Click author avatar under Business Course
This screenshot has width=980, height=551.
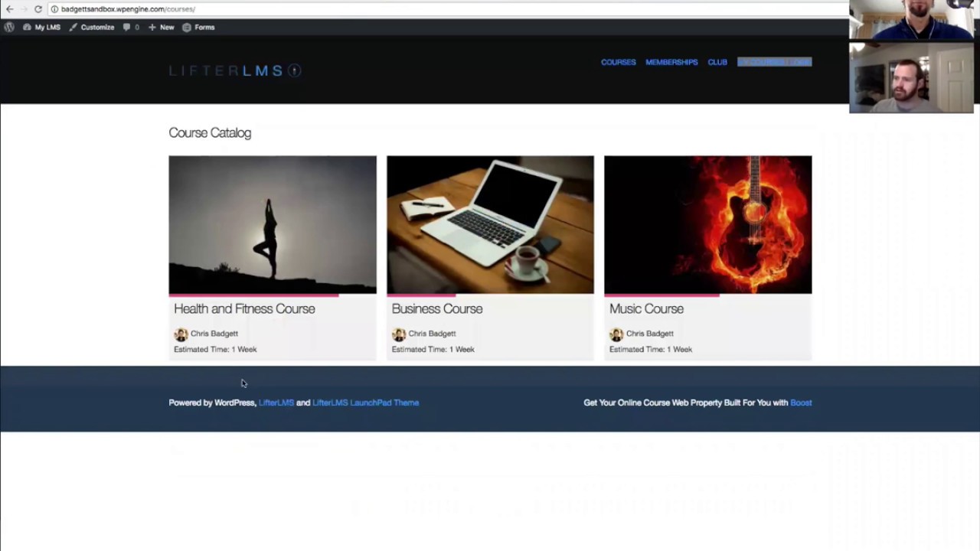(x=399, y=334)
